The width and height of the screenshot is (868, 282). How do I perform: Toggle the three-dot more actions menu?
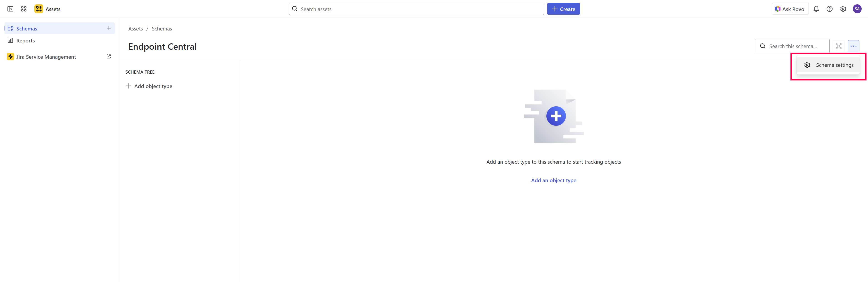point(853,46)
